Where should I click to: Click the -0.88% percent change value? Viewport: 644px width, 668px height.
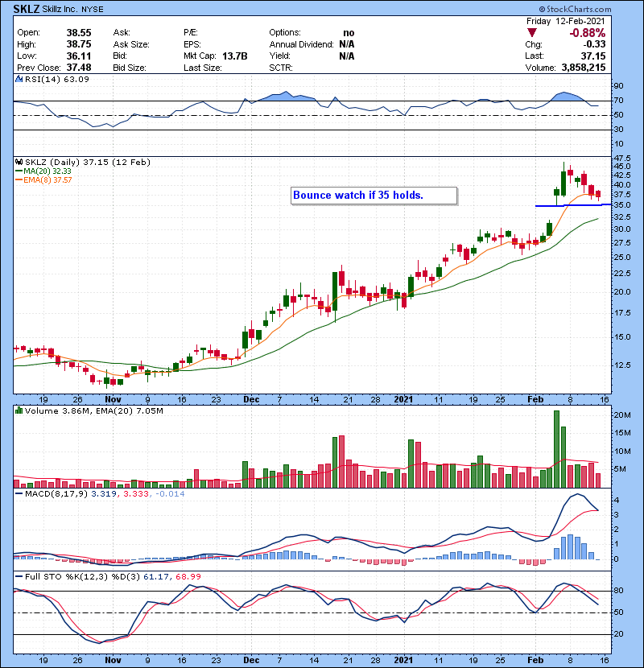coord(588,33)
